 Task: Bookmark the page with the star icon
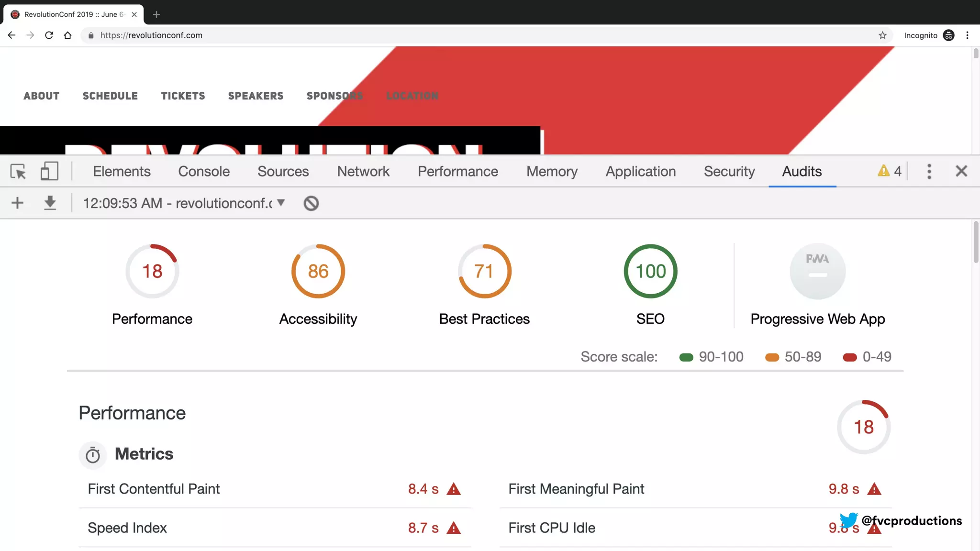tap(882, 35)
